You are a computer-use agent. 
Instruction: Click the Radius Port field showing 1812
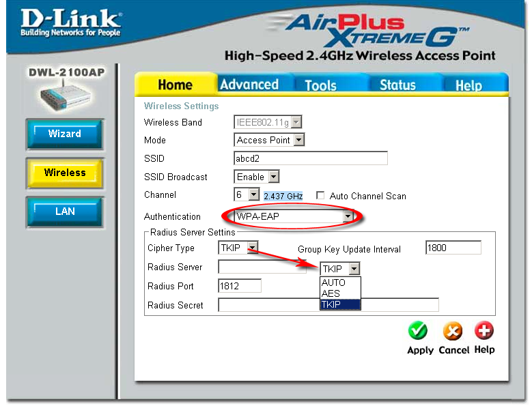[x=240, y=286]
